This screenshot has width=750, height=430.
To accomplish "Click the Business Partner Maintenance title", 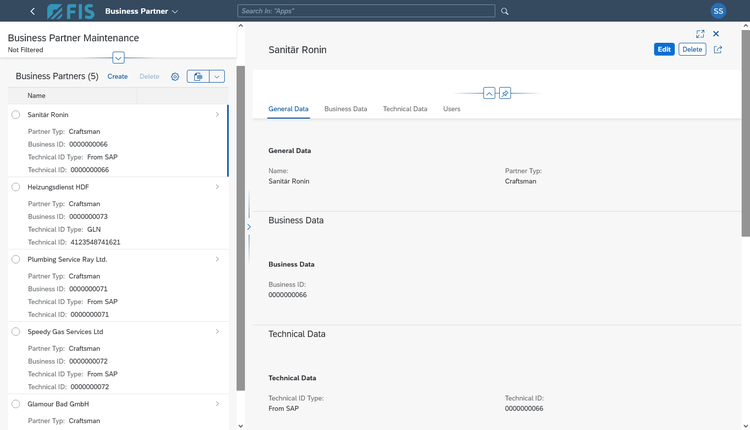I will coord(73,38).
